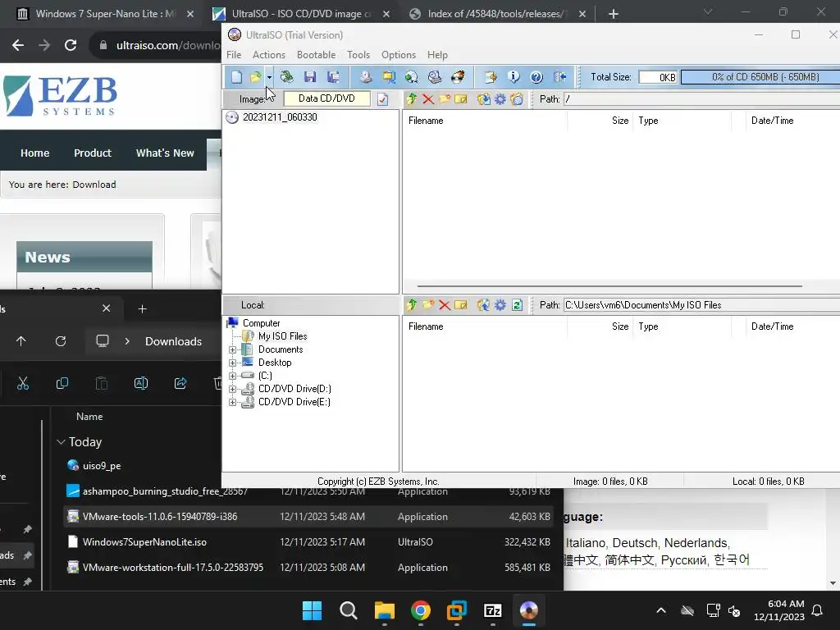Click the document-with-arrow icon beside the info icon

[x=491, y=77]
